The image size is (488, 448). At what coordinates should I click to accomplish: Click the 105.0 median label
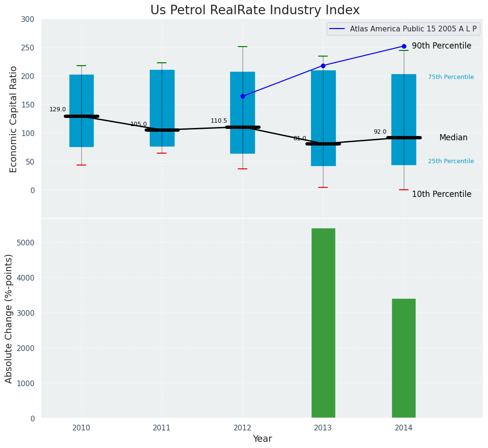pos(138,124)
